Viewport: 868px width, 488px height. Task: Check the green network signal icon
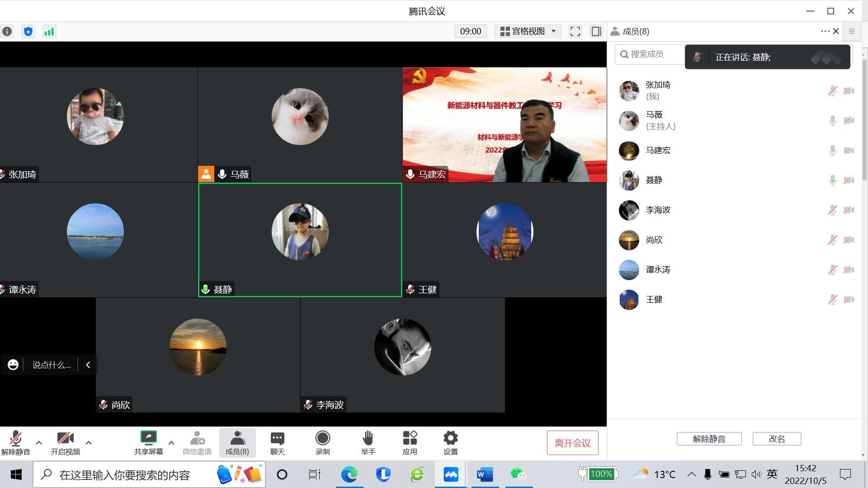pos(49,31)
